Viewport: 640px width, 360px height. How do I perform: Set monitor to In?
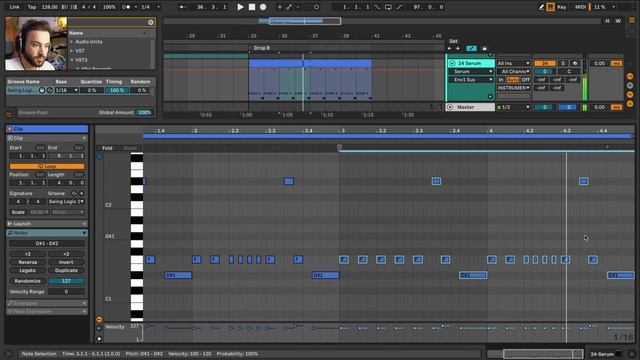coord(501,80)
